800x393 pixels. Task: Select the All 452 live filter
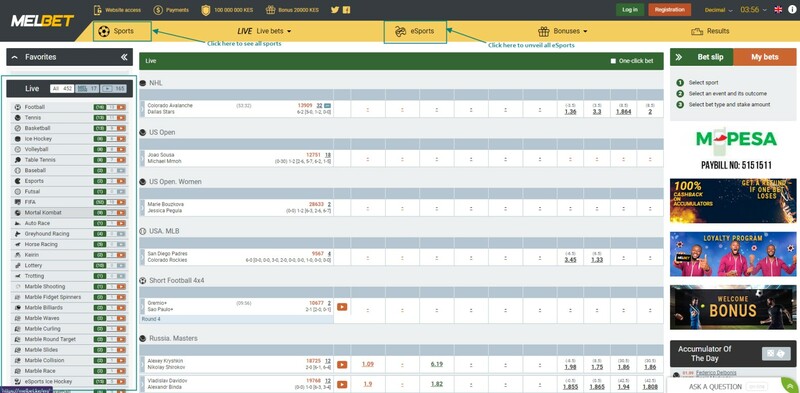62,89
